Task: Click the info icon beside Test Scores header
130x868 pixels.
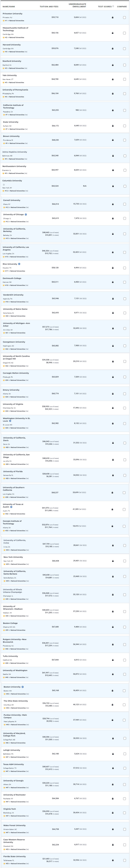Action: click(x=113, y=6)
